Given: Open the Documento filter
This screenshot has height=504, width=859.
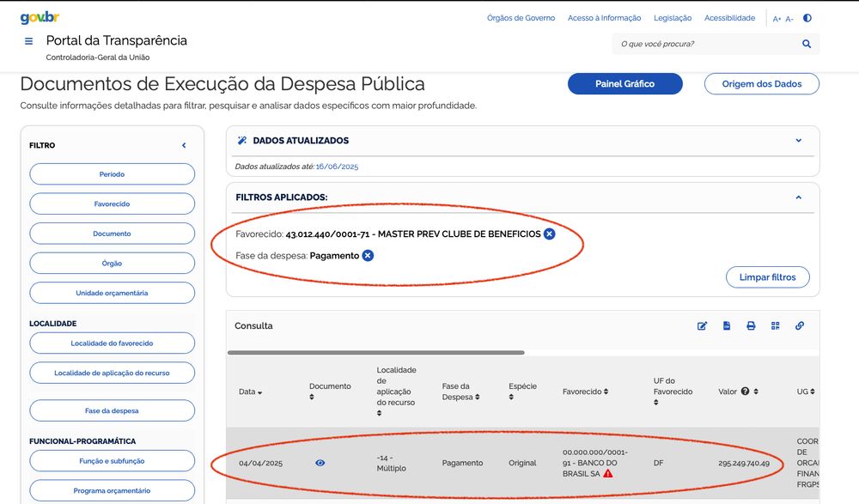Looking at the screenshot, I should 112,234.
